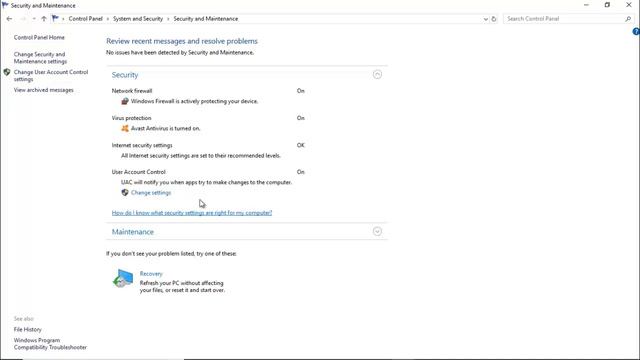Restore down the window
The width and height of the screenshot is (640, 360).
click(607, 5)
